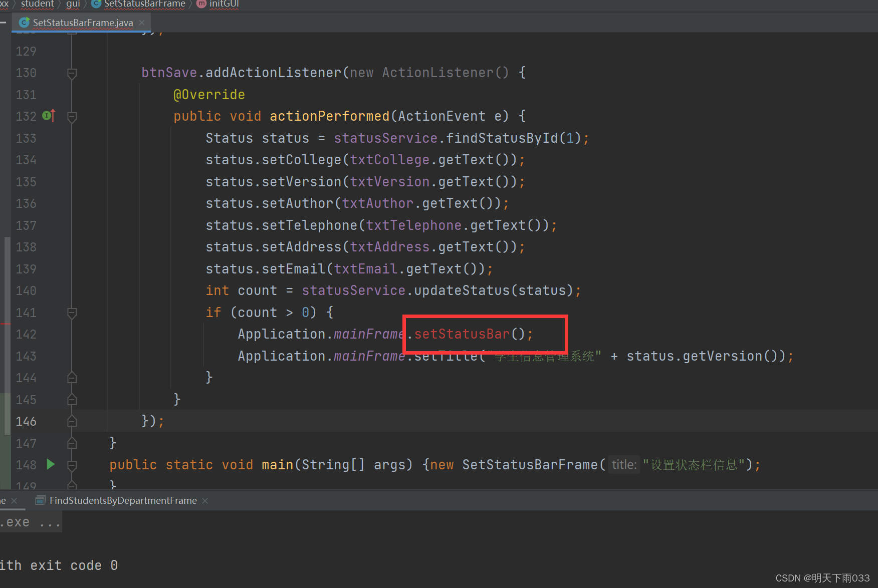Screen dimensions: 878x588
Task: Click updateStatus call on line 140
Action: [462, 290]
